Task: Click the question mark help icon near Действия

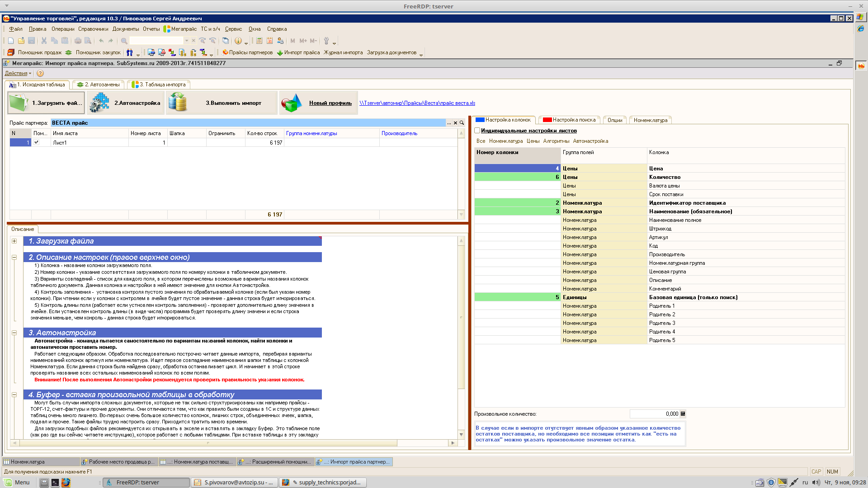Action: click(40, 73)
